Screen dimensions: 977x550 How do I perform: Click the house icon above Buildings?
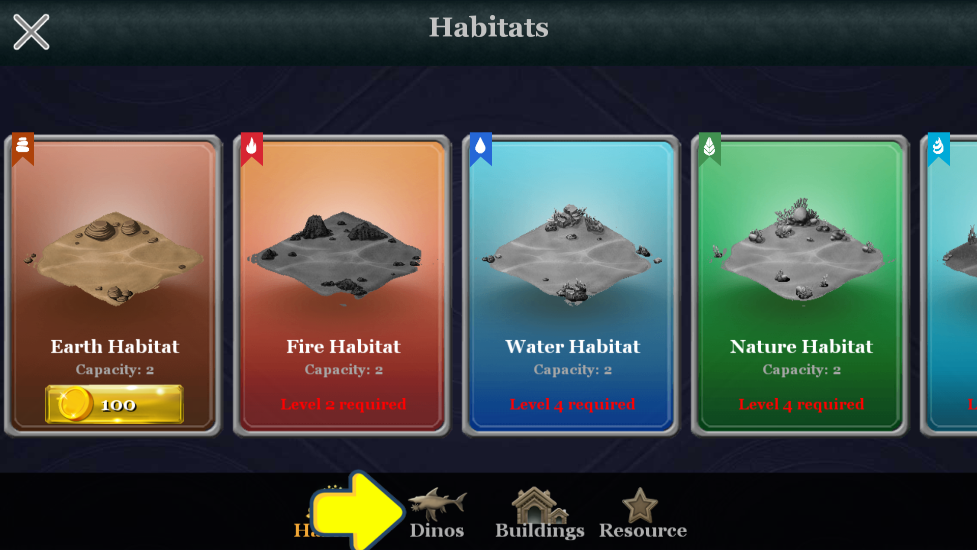[x=540, y=505]
